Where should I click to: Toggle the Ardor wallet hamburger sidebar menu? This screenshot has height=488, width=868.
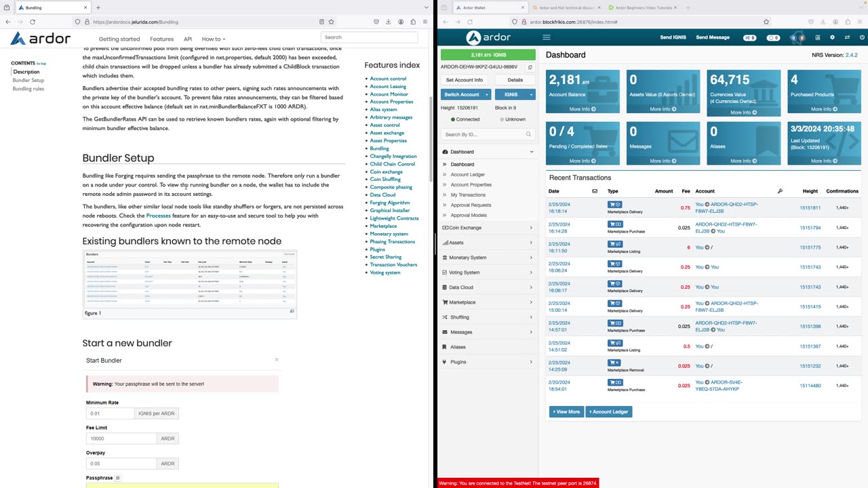[x=547, y=37]
